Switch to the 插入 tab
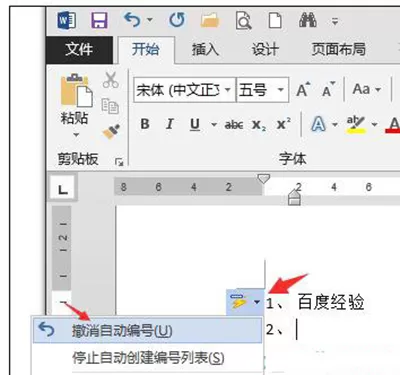Screen dimensions: 400x375 point(205,49)
